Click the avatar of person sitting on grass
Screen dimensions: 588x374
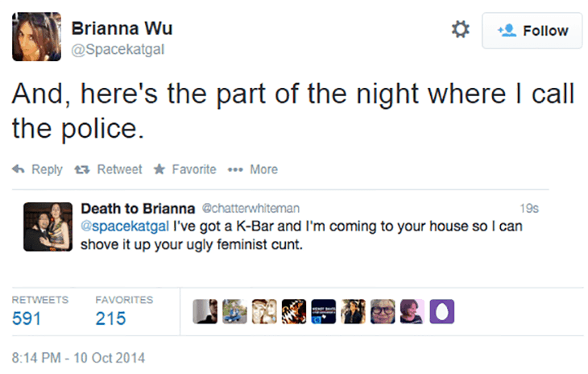[x=234, y=311]
